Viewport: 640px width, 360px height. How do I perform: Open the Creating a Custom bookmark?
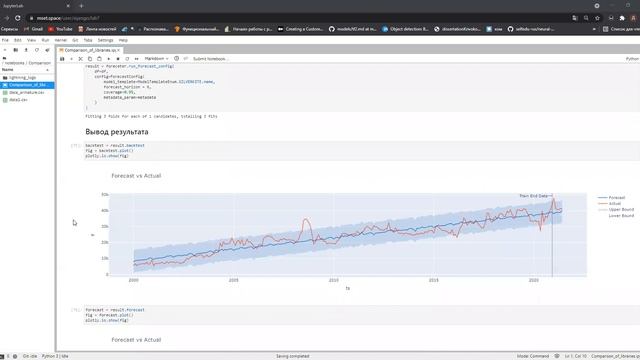point(301,29)
